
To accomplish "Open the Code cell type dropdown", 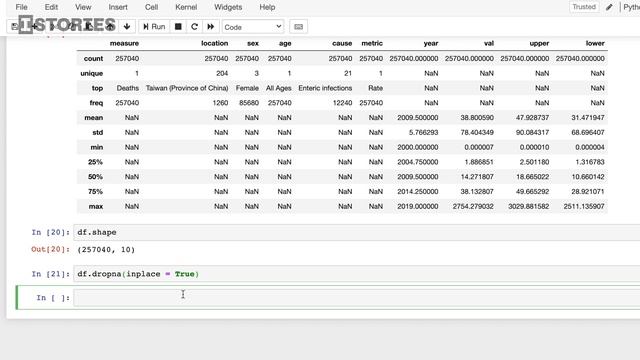I will coord(253,27).
